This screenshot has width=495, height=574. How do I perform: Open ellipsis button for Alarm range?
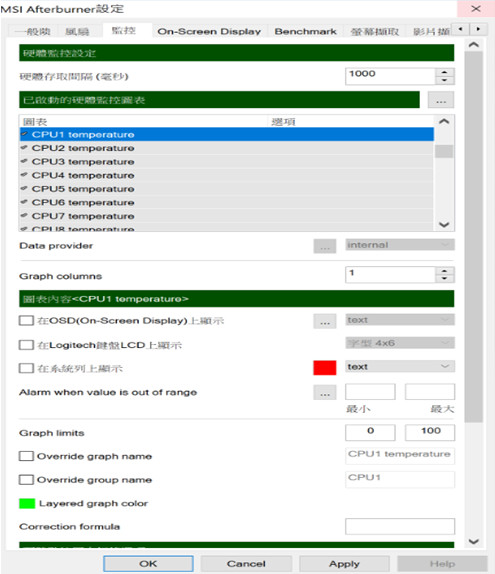[325, 392]
